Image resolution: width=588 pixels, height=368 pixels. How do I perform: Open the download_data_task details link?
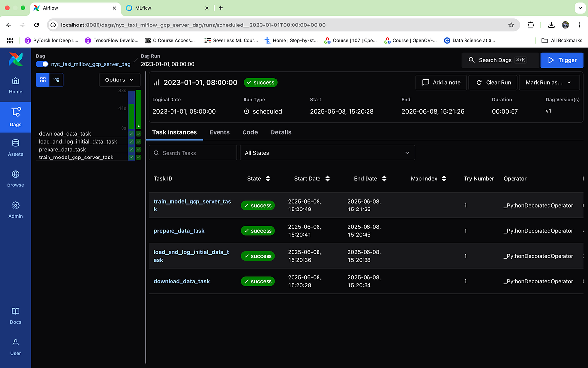182,281
